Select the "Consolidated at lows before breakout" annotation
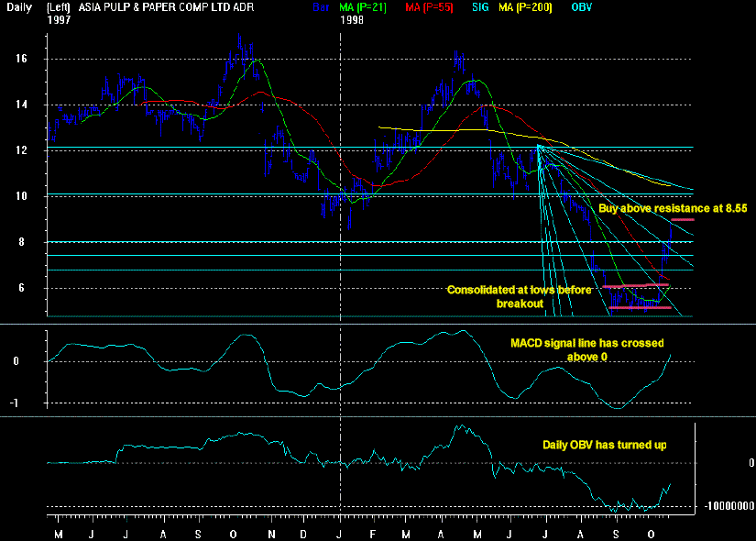 pyautogui.click(x=520, y=297)
